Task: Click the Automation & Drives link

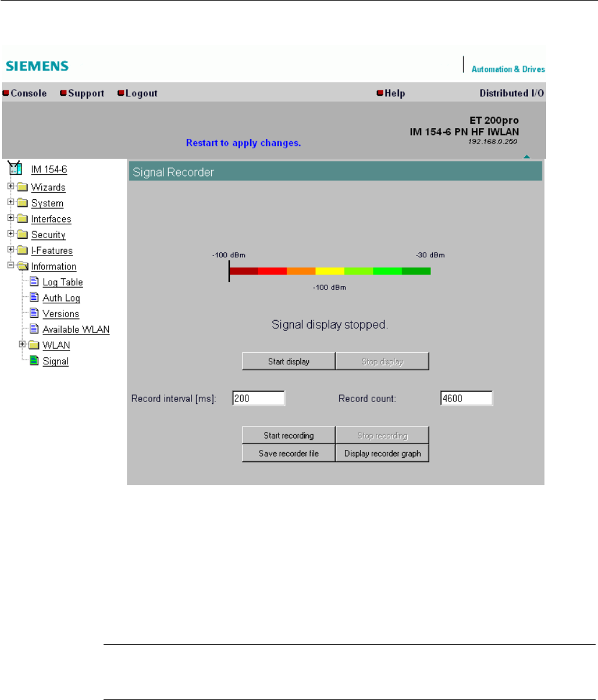Action: tap(508, 69)
